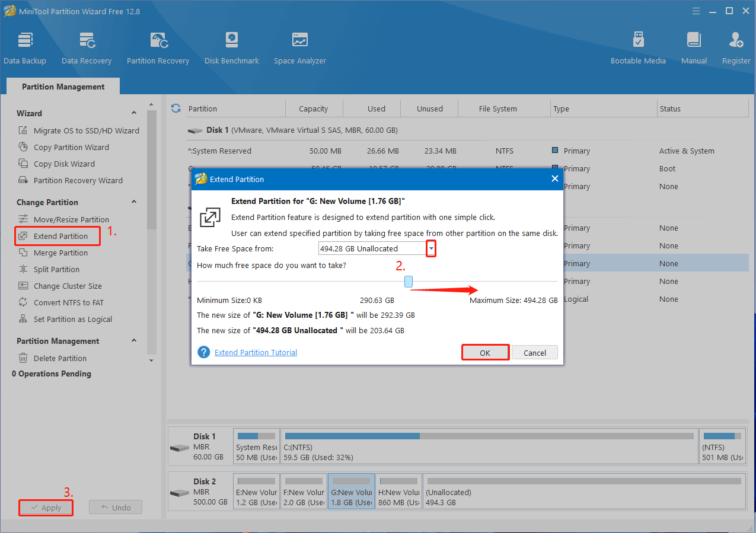Select Unallocated 494.3 GB block on Disk 2
Viewport: 756px width, 533px height.
click(585, 491)
